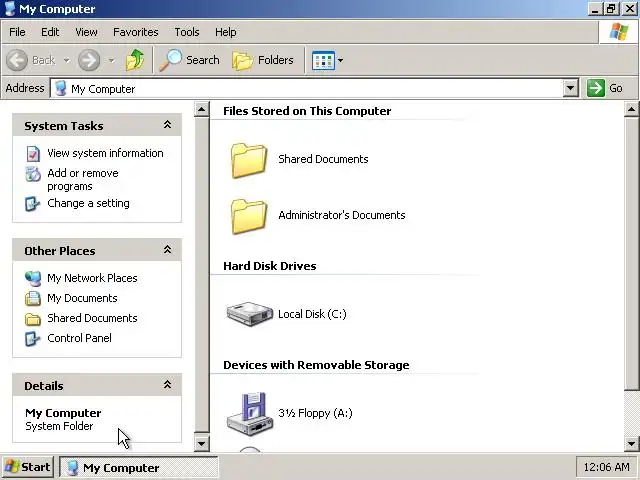
Task: Open the Shared Documents folder icon
Action: coord(249,160)
